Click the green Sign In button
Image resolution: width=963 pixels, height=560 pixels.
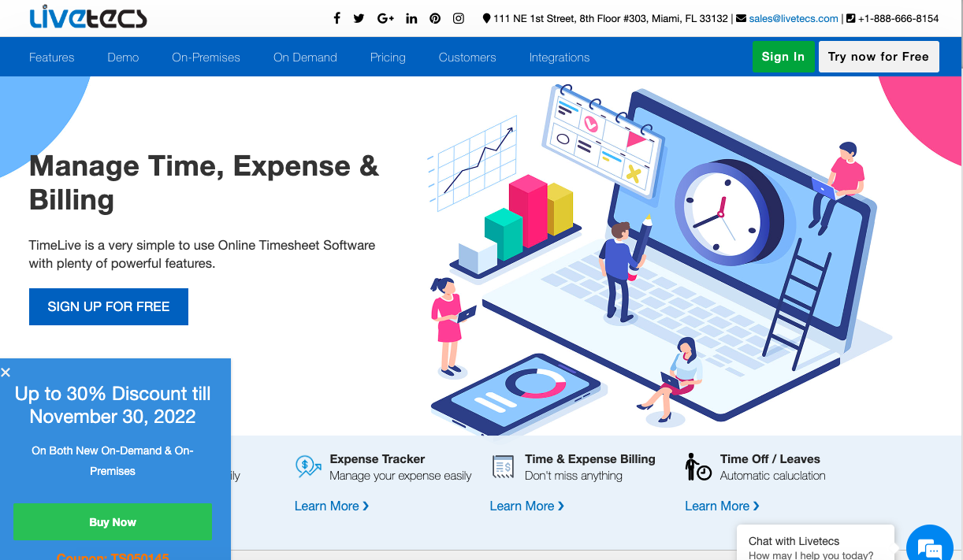pyautogui.click(x=783, y=57)
